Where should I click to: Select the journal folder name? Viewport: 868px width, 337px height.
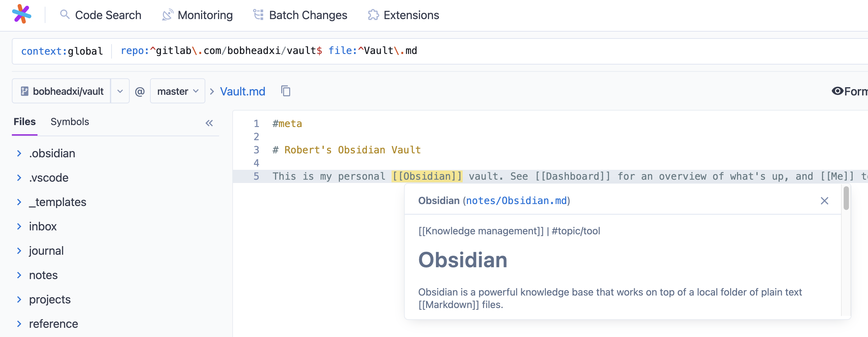pyautogui.click(x=46, y=251)
